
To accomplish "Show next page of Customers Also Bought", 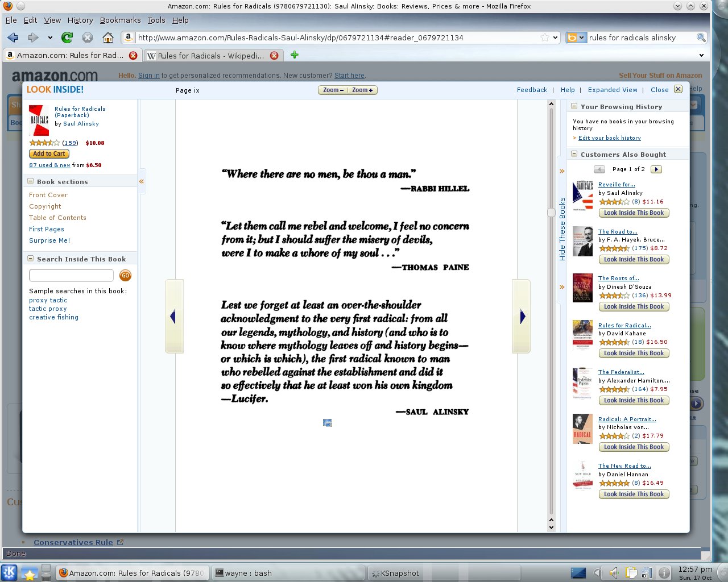I will [656, 169].
